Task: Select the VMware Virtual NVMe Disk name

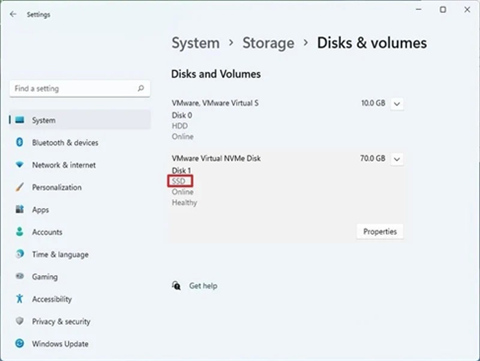Action: (216, 158)
